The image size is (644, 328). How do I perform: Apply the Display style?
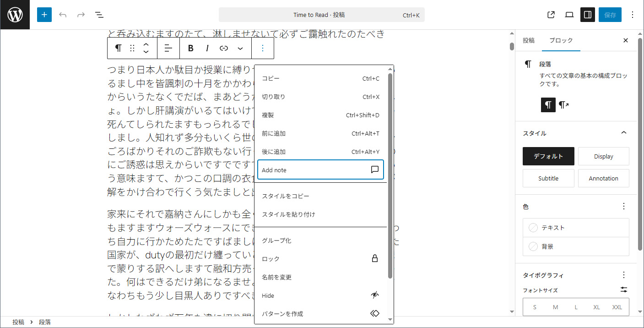[x=603, y=156]
